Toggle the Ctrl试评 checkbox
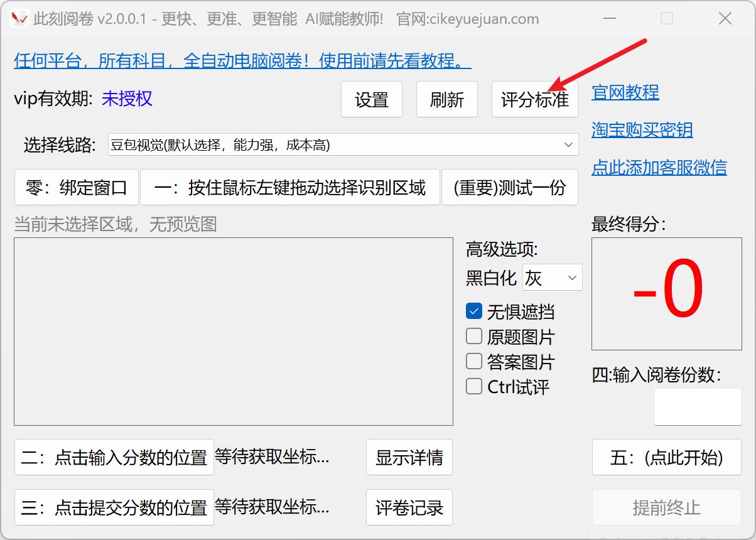The image size is (756, 540). click(x=474, y=386)
